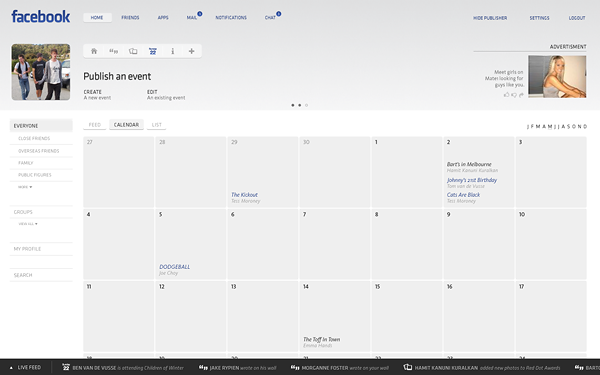Switch to Calendar view tab
The image size is (600, 375).
coord(126,125)
